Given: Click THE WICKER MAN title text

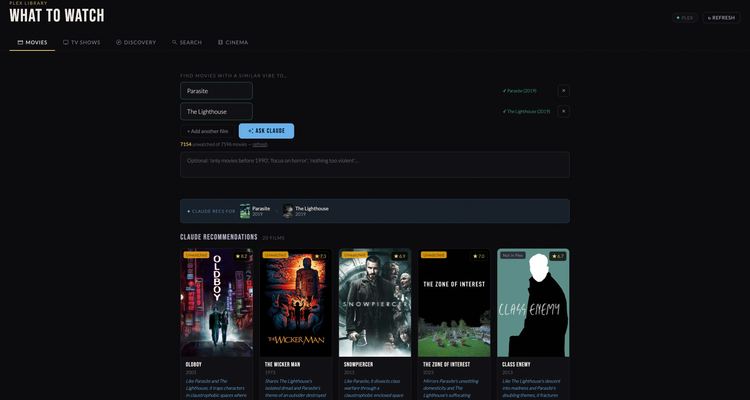Looking at the screenshot, I should (x=283, y=365).
